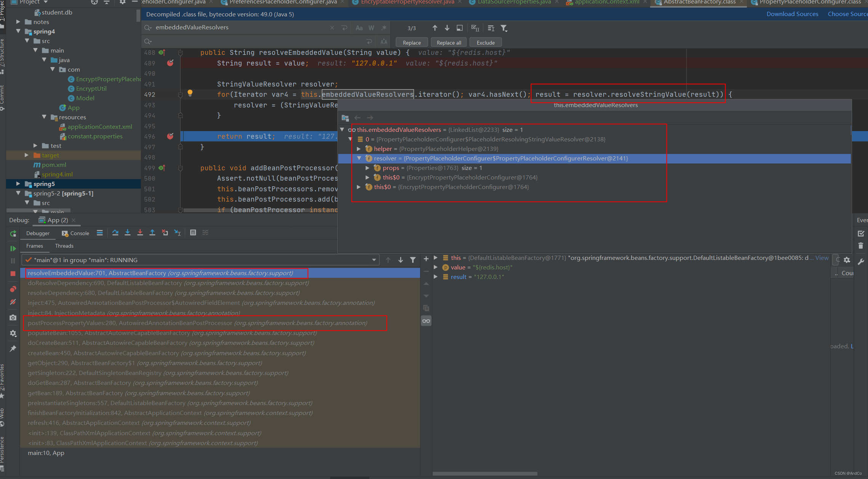The width and height of the screenshot is (868, 479).
Task: Open View Breakpoints icon in debug sidebar
Action: (x=13, y=289)
